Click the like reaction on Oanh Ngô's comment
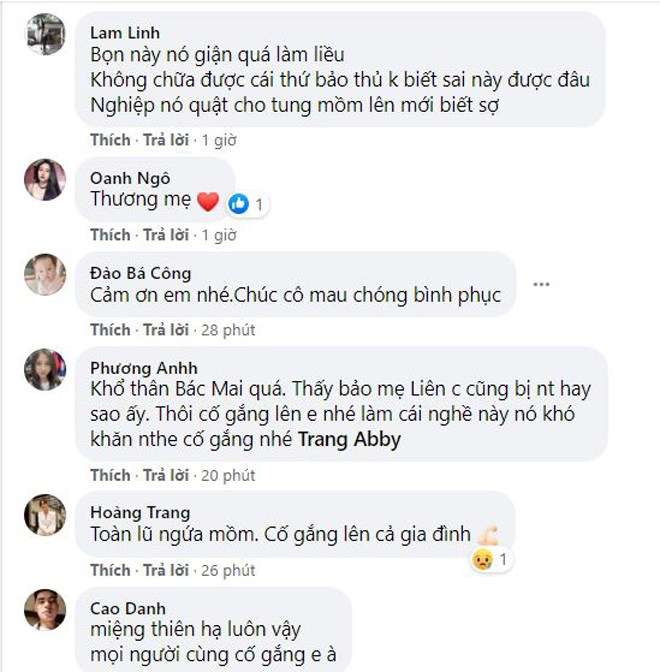This screenshot has width=660, height=672. pos(239,204)
